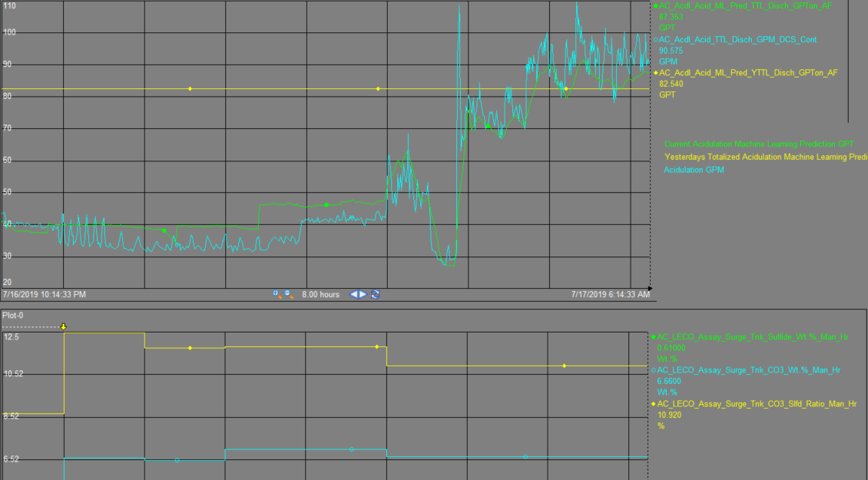Click the value 0.61000

pyautogui.click(x=671, y=348)
